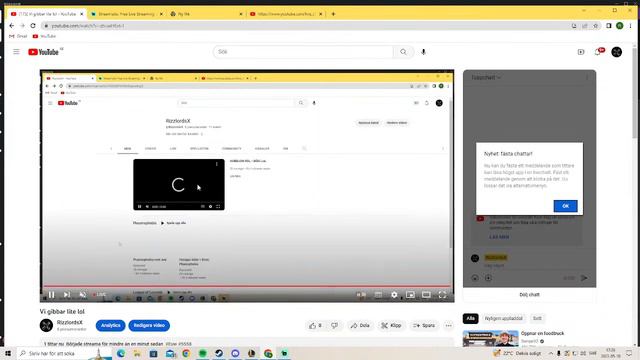Confirm the pinned chat dialog with OK

click(565, 206)
